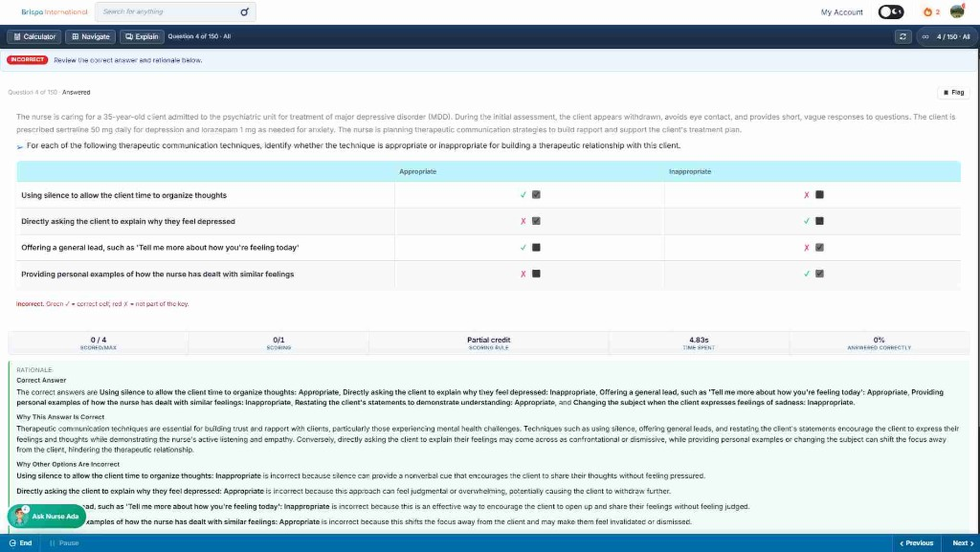Open the 4 / 150 · All counter

tap(947, 36)
